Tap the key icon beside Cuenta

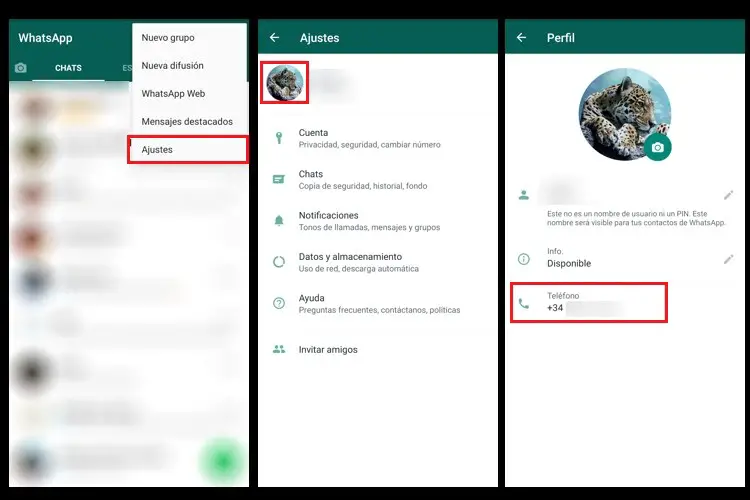click(x=279, y=138)
